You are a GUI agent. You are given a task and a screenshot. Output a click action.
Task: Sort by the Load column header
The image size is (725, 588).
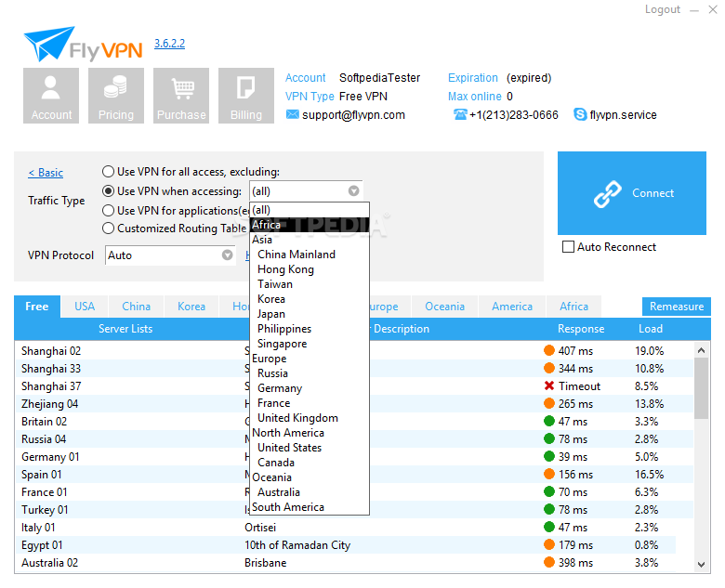tap(651, 329)
